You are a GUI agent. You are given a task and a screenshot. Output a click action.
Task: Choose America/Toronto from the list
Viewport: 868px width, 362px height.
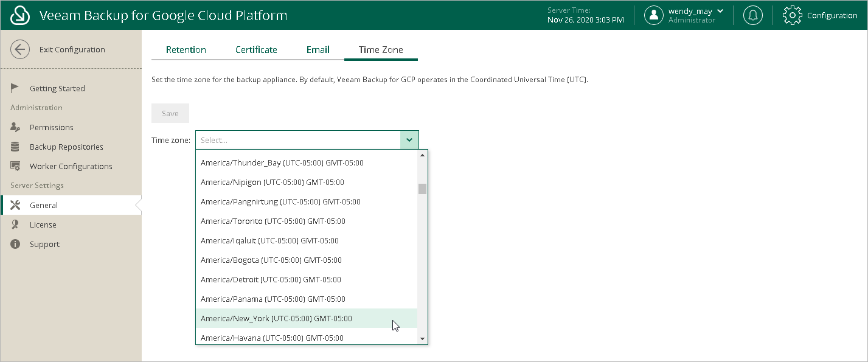click(273, 221)
